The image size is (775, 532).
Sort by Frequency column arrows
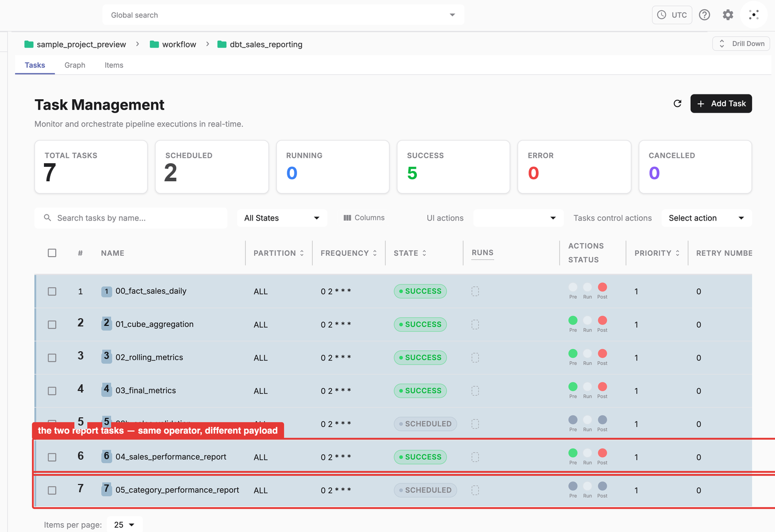(375, 253)
